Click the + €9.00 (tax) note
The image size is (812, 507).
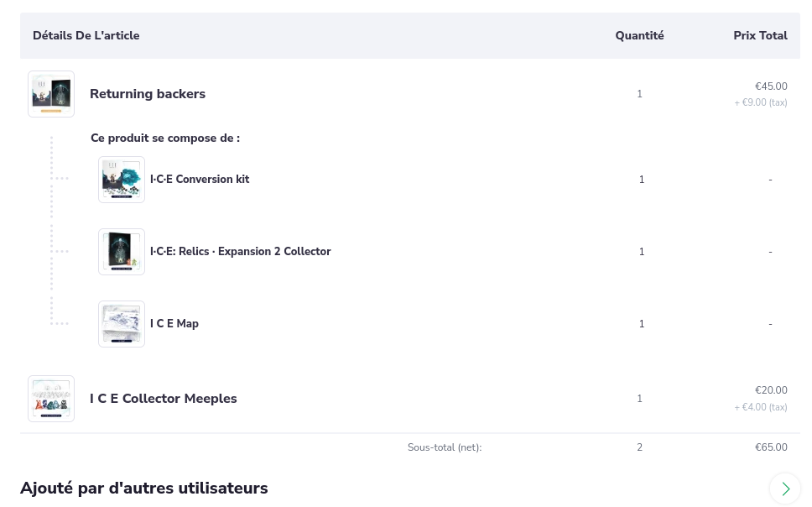click(761, 102)
